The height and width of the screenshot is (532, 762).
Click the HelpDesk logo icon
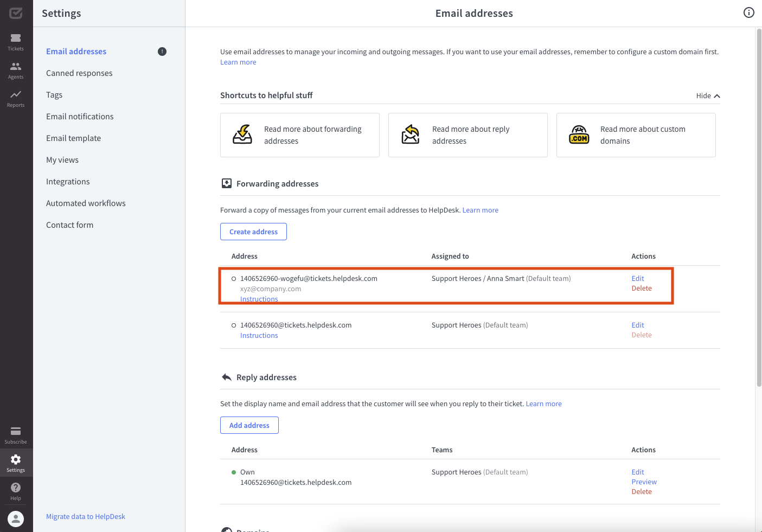coord(16,13)
